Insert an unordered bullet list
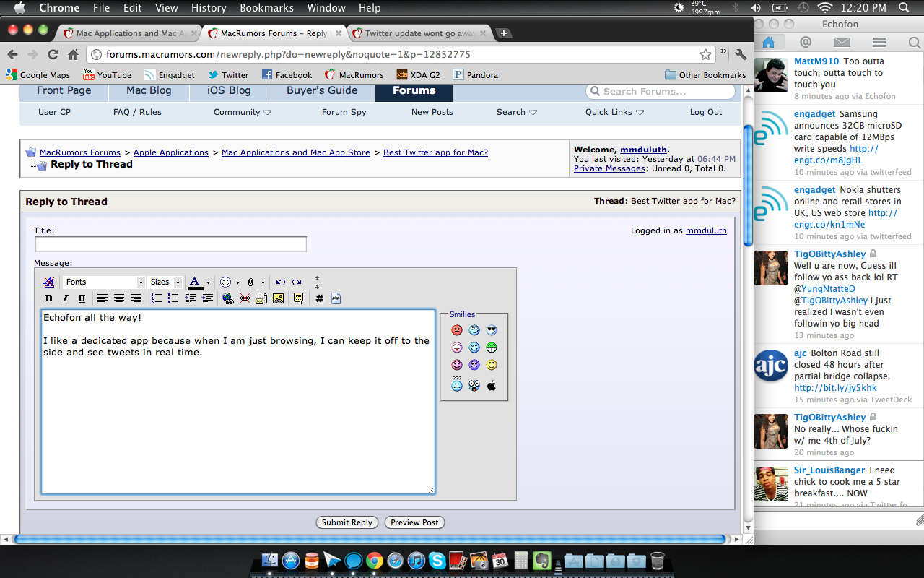The width and height of the screenshot is (924, 578). 173,298
